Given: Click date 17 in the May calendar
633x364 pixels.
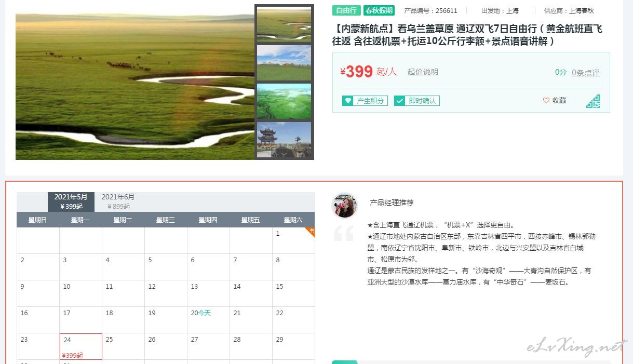Looking at the screenshot, I should tap(81, 320).
